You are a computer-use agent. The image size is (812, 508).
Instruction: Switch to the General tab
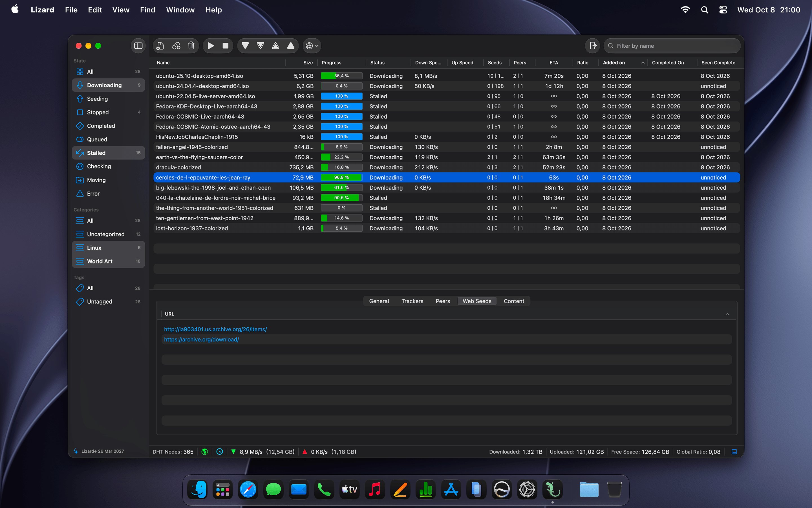pyautogui.click(x=379, y=301)
